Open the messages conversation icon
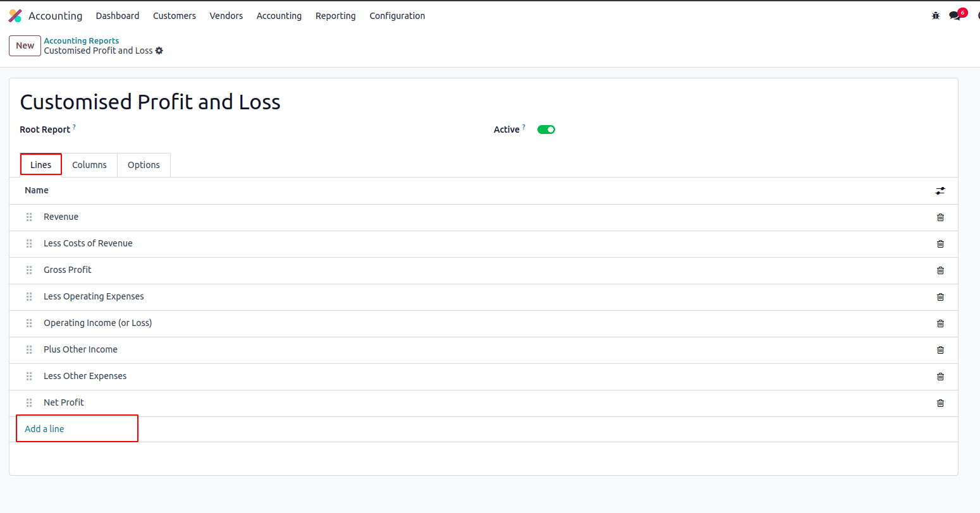This screenshot has width=980, height=513. 955,16
